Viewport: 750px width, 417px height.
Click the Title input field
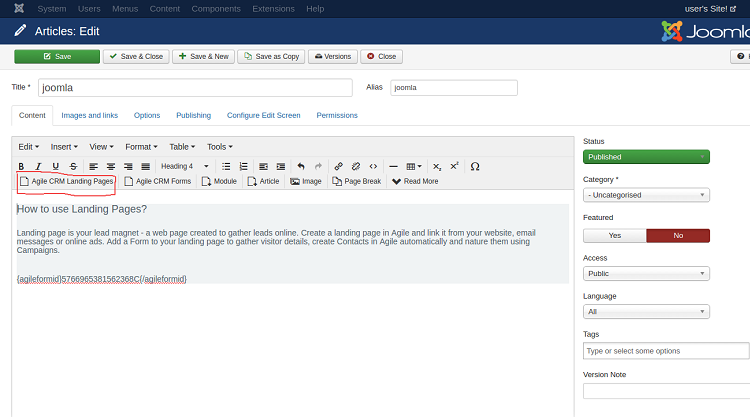[x=195, y=88]
